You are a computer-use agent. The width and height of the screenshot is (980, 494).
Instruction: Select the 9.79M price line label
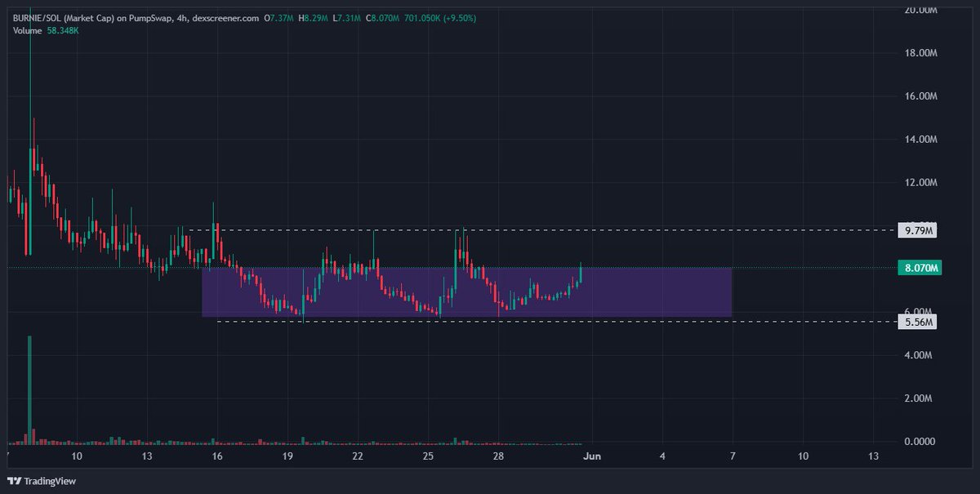(x=919, y=230)
